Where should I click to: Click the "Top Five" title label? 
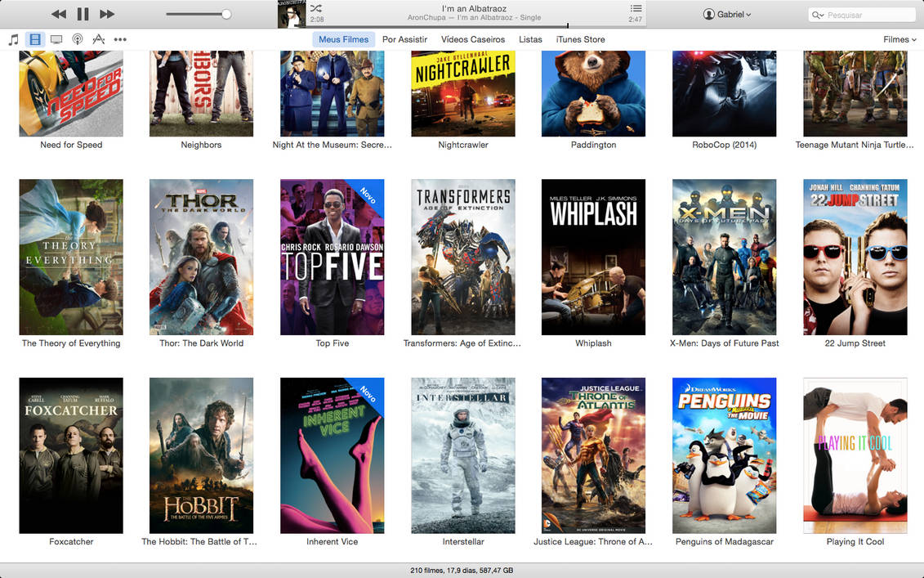(333, 343)
